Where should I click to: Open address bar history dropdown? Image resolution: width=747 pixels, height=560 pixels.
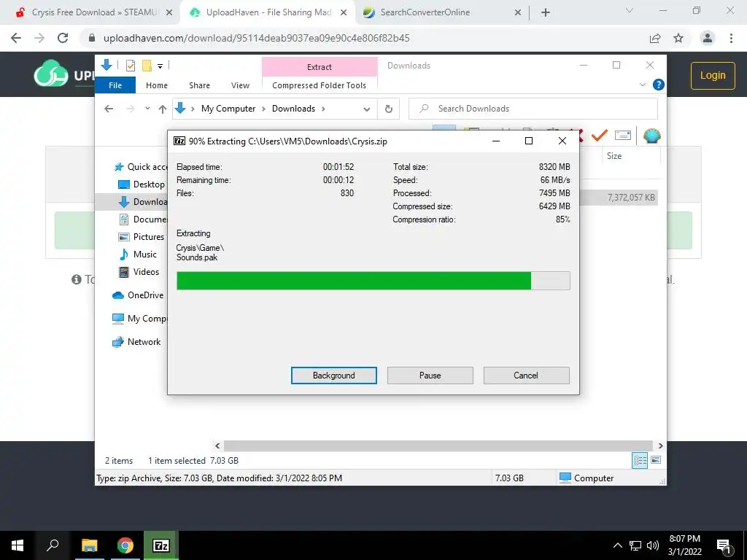[366, 109]
